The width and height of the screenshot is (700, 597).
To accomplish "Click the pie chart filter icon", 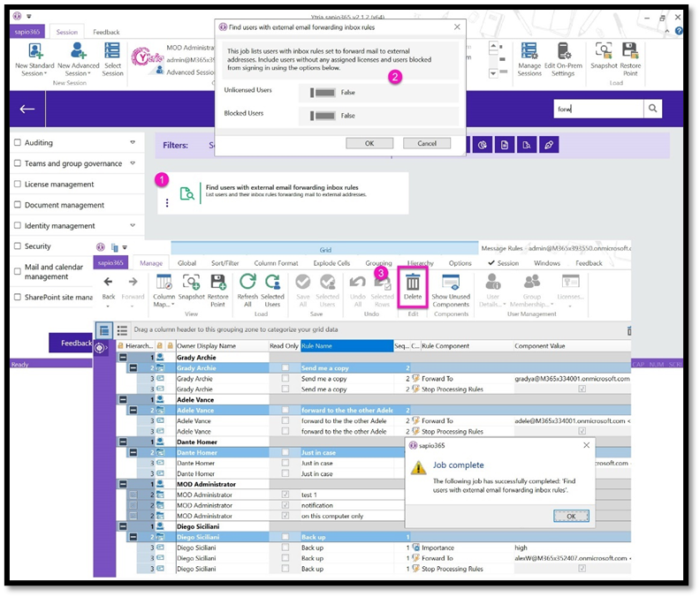I will (483, 145).
